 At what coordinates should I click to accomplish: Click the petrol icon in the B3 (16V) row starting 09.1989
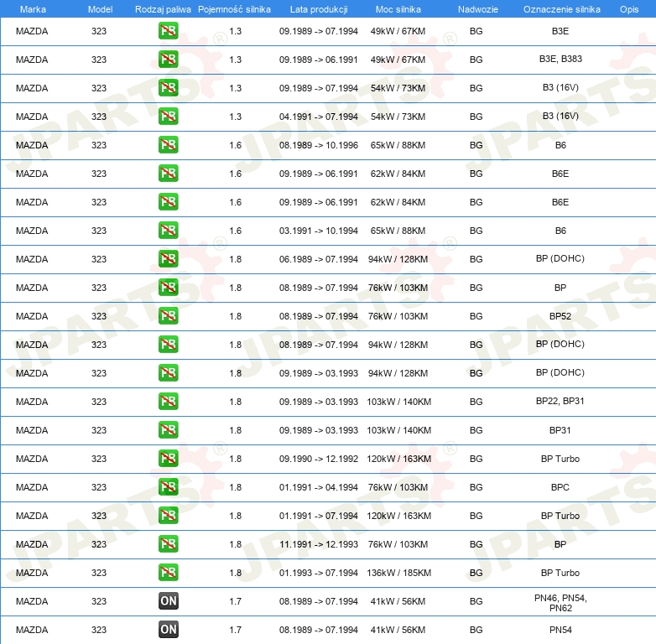coord(168,87)
